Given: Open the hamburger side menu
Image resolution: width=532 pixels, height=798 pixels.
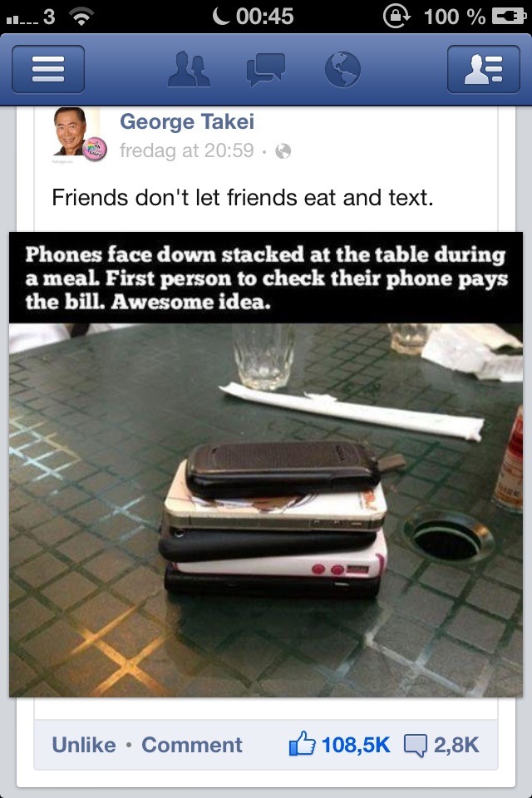Looking at the screenshot, I should (x=48, y=69).
